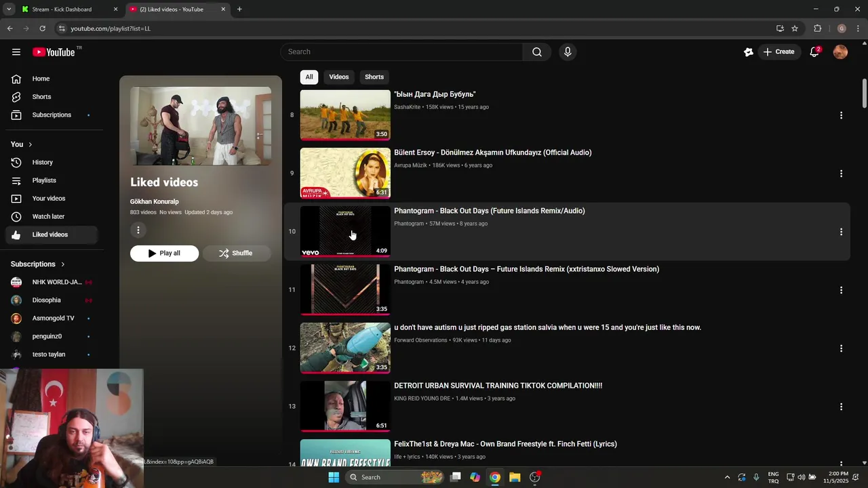
Task: Click Avrupa Müzik channel name
Action: [x=410, y=165]
